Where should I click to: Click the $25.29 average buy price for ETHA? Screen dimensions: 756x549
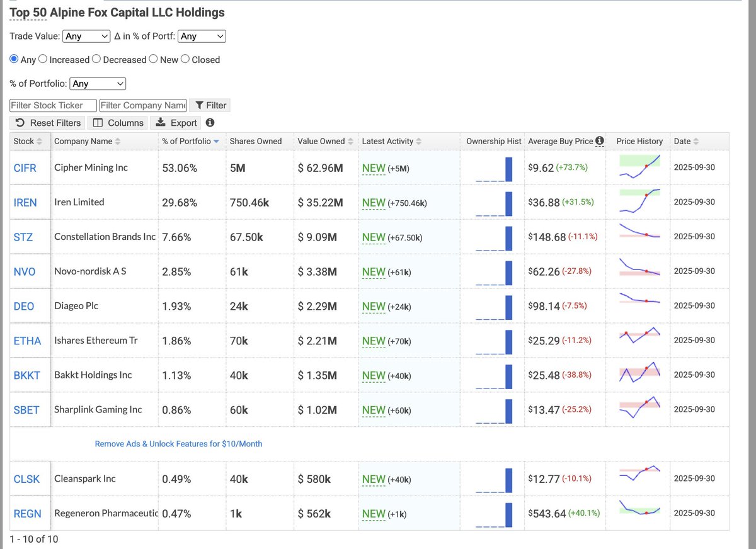(544, 341)
